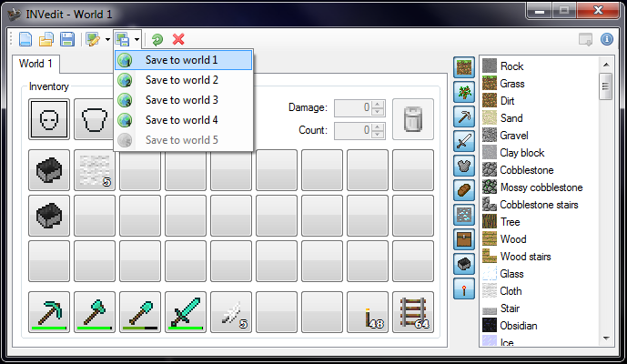Decrease the Count spinner value
This screenshot has height=364, width=627.
(x=378, y=135)
